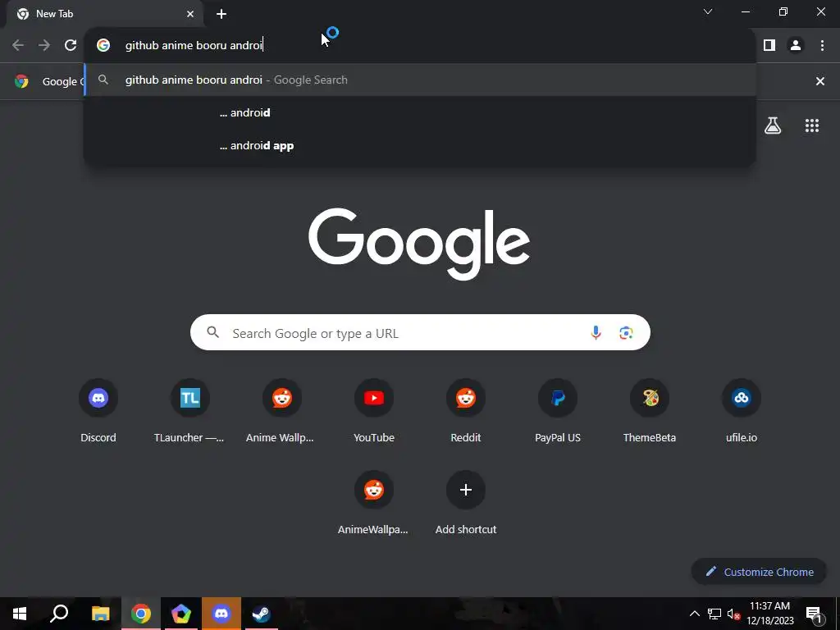Go back with the back arrow
This screenshot has height=630, width=840.
pos(18,46)
